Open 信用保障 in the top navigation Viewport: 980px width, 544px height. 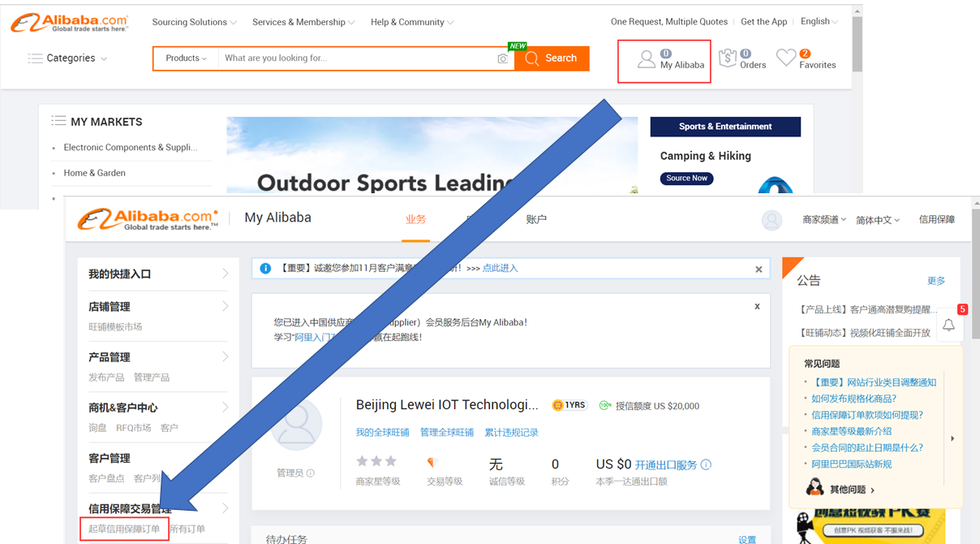[x=936, y=220]
